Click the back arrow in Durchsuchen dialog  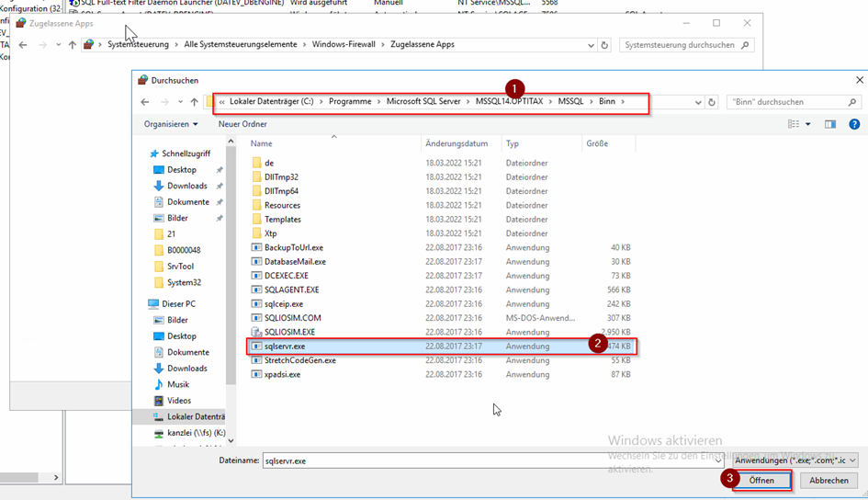[x=144, y=102]
